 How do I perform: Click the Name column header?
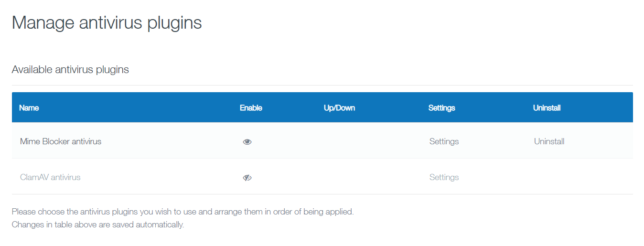[x=29, y=108]
